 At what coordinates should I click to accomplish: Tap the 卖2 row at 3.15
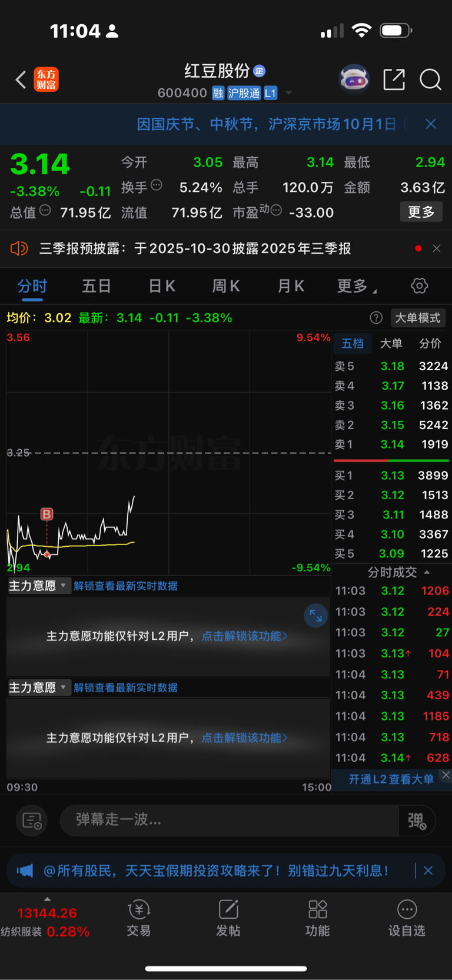(x=391, y=425)
